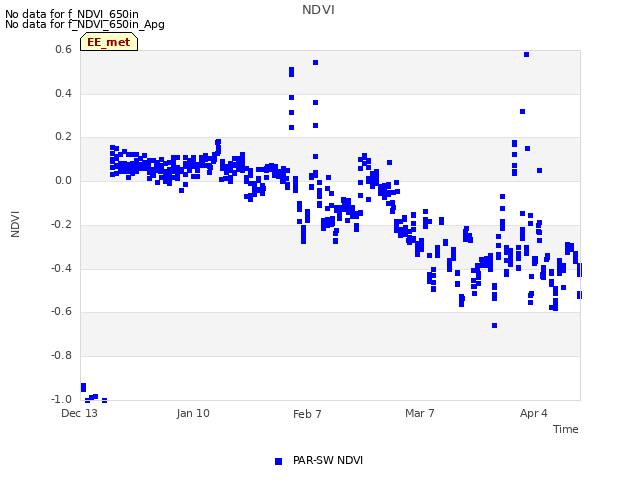Select the Apr 4 x-axis tick label

coord(533,413)
